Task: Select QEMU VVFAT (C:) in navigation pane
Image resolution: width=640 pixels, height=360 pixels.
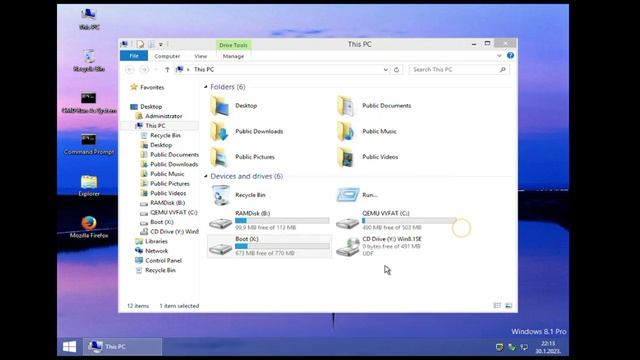Action: (169, 213)
